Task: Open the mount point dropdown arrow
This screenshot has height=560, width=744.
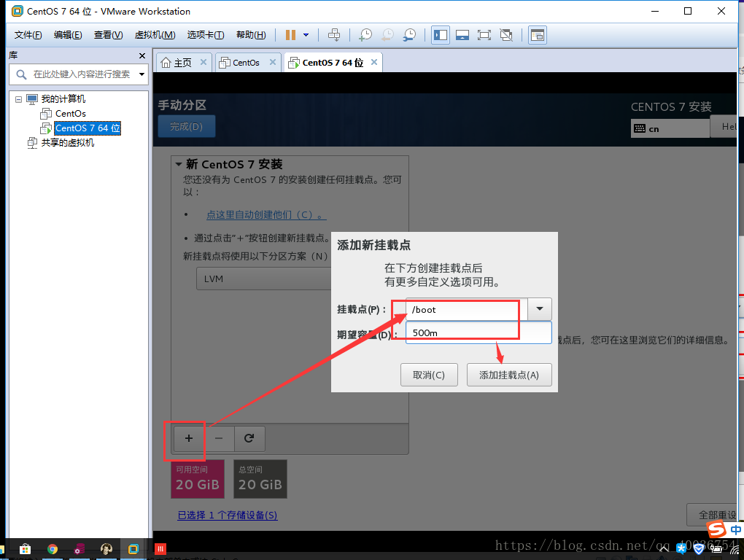Action: tap(540, 309)
